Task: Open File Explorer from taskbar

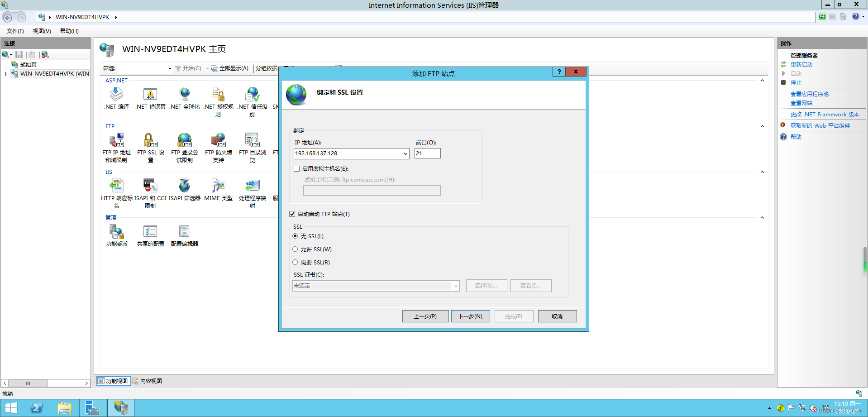Action: coord(65,408)
